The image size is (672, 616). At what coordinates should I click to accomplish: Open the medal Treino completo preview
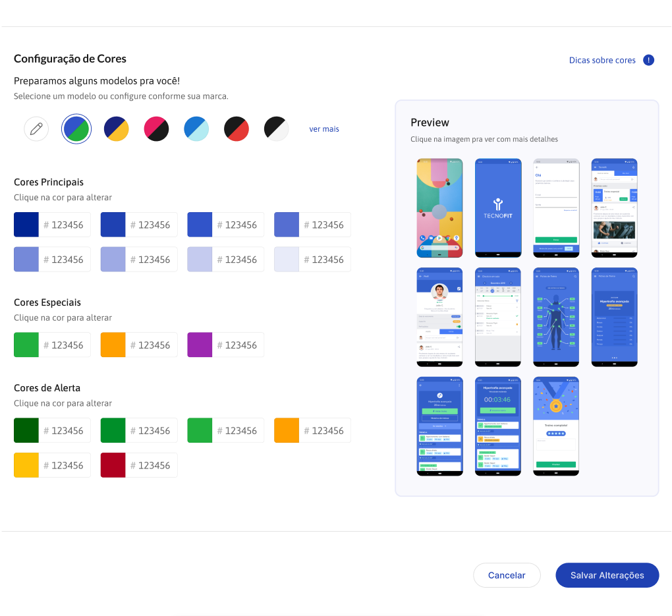[x=556, y=426]
